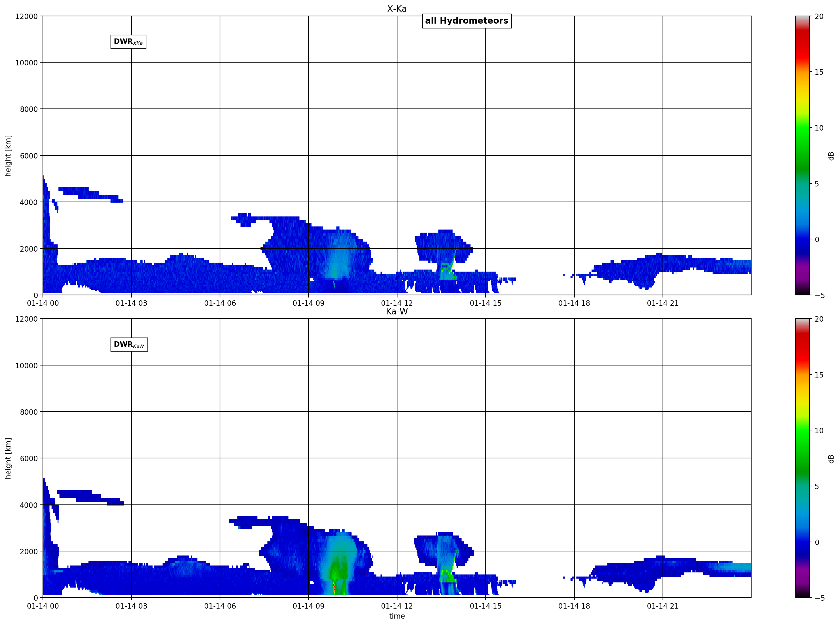Click the 20 tick on top colorbar
Viewport: 840px width, 625px height.
pyautogui.click(x=819, y=16)
